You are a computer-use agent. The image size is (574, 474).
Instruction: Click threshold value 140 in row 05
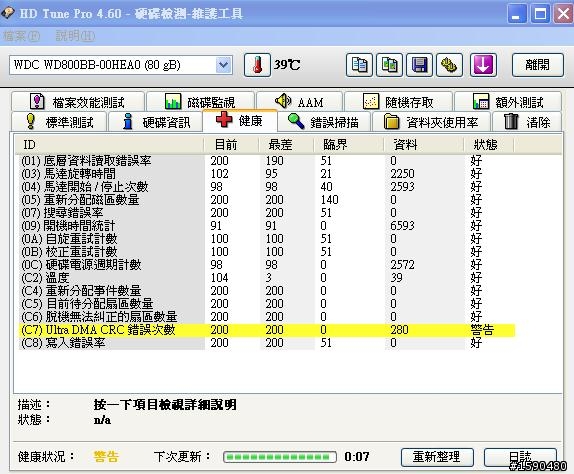(329, 200)
